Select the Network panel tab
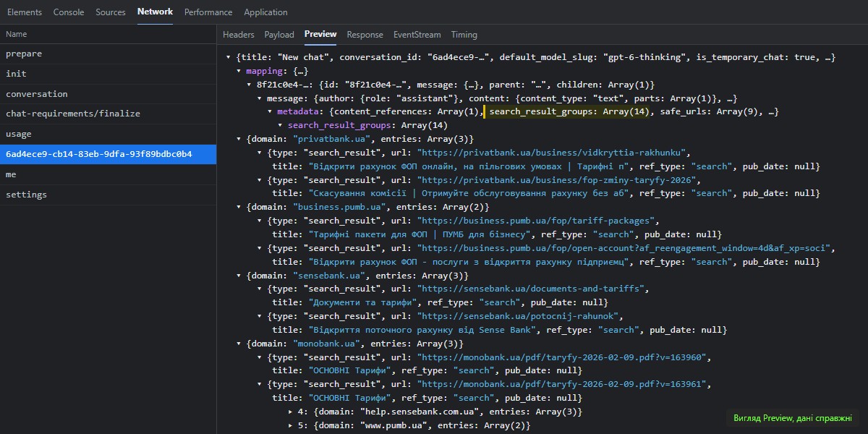The height and width of the screenshot is (434, 868). point(156,12)
